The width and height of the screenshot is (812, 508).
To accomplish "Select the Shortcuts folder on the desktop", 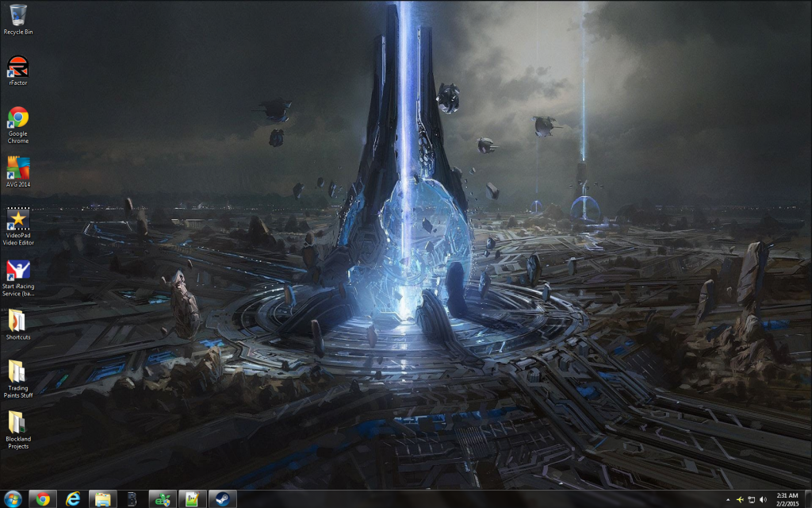I will [18, 325].
